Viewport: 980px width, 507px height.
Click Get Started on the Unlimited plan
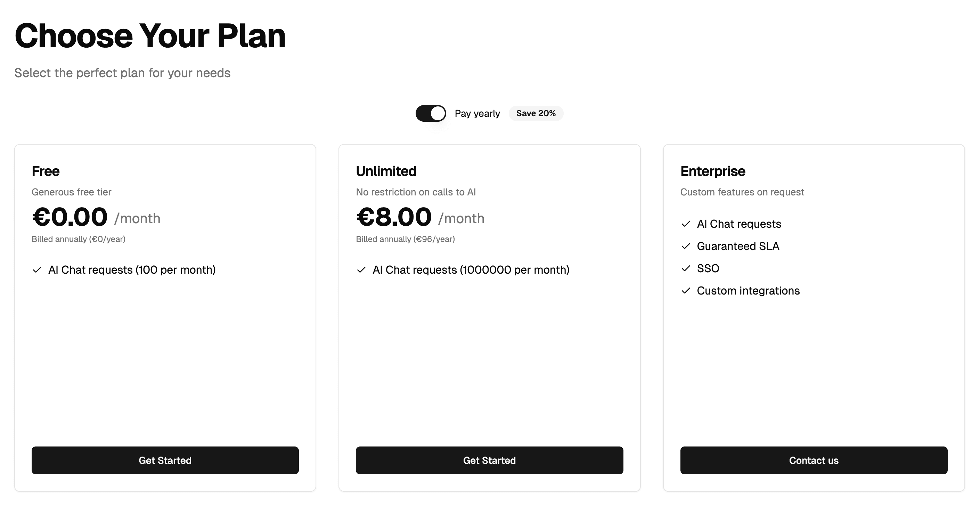pos(489,460)
